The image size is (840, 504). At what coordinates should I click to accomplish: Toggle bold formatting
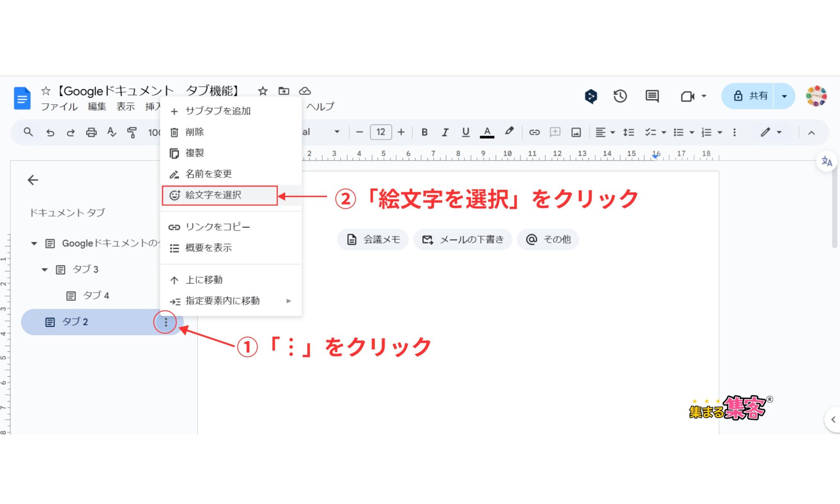pyautogui.click(x=425, y=132)
